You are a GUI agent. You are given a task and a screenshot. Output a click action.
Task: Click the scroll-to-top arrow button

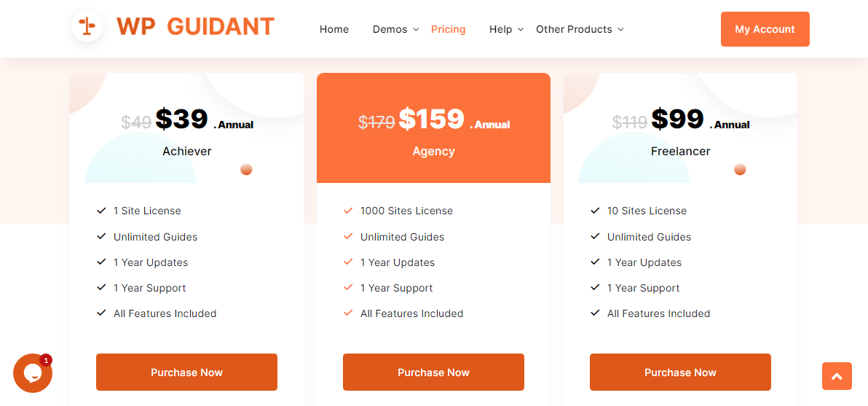(837, 376)
